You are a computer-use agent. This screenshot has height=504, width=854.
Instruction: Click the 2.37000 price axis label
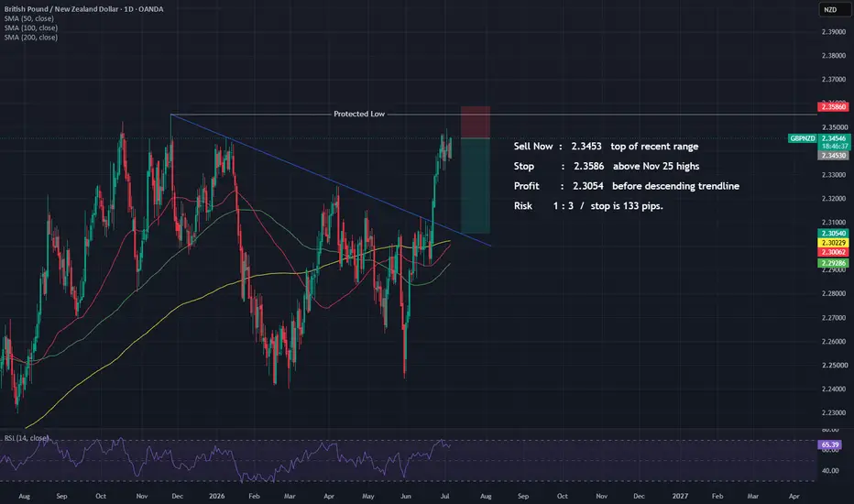(x=834, y=80)
